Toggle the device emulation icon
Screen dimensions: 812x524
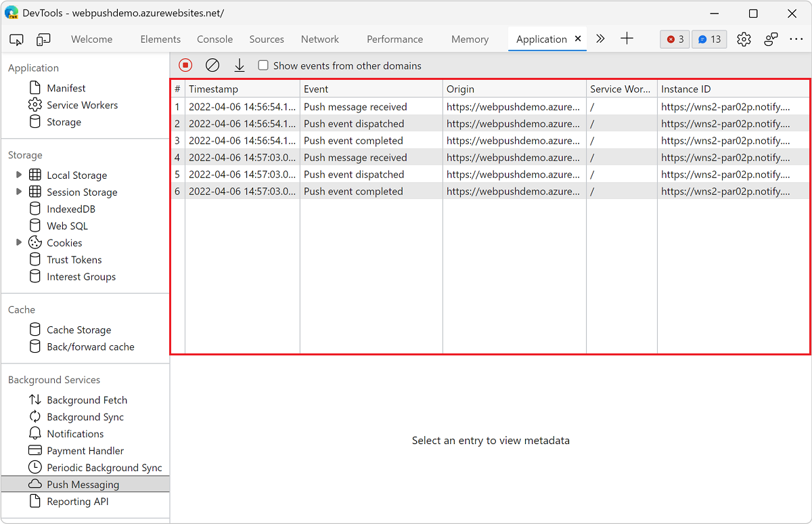tap(43, 39)
